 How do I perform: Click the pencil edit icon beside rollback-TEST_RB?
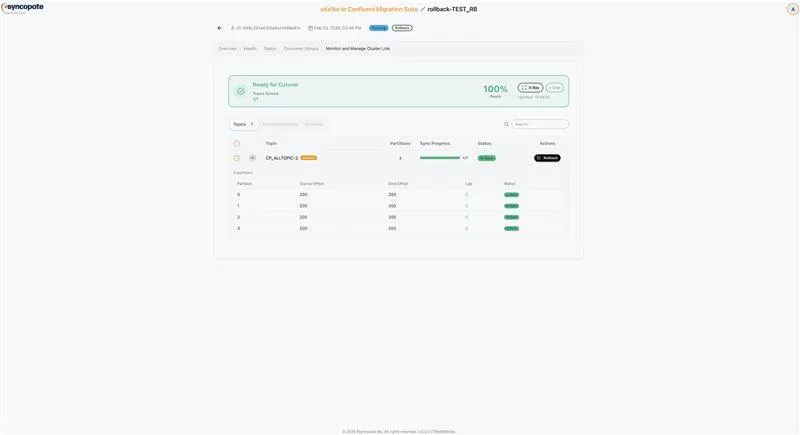click(423, 9)
